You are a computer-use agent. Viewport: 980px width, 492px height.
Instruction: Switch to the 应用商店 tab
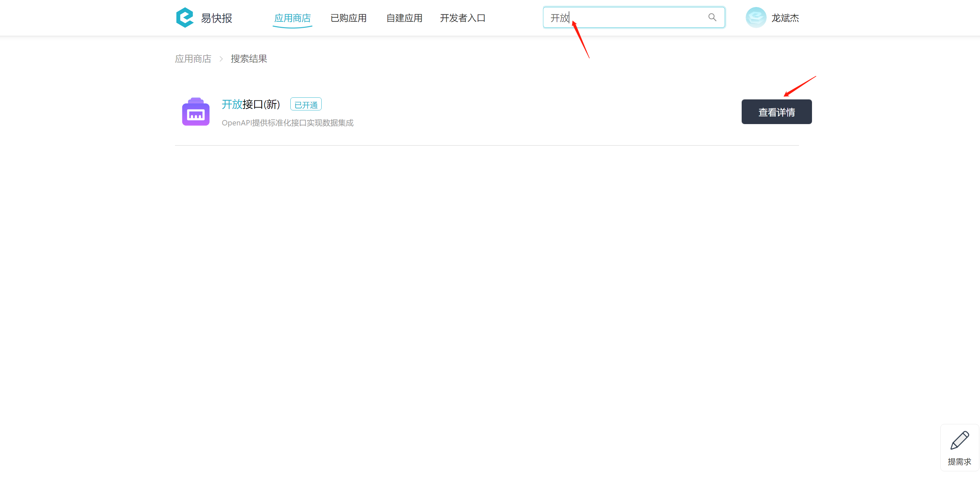coord(292,18)
